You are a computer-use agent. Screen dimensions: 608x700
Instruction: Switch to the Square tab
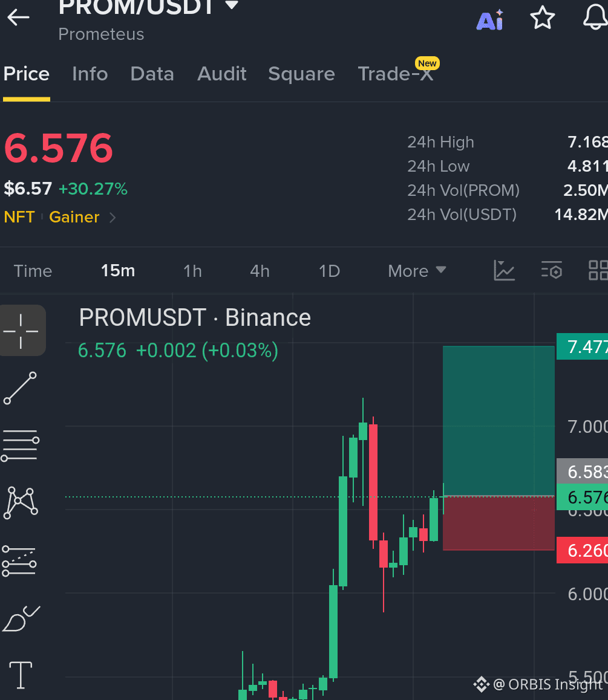[301, 74]
